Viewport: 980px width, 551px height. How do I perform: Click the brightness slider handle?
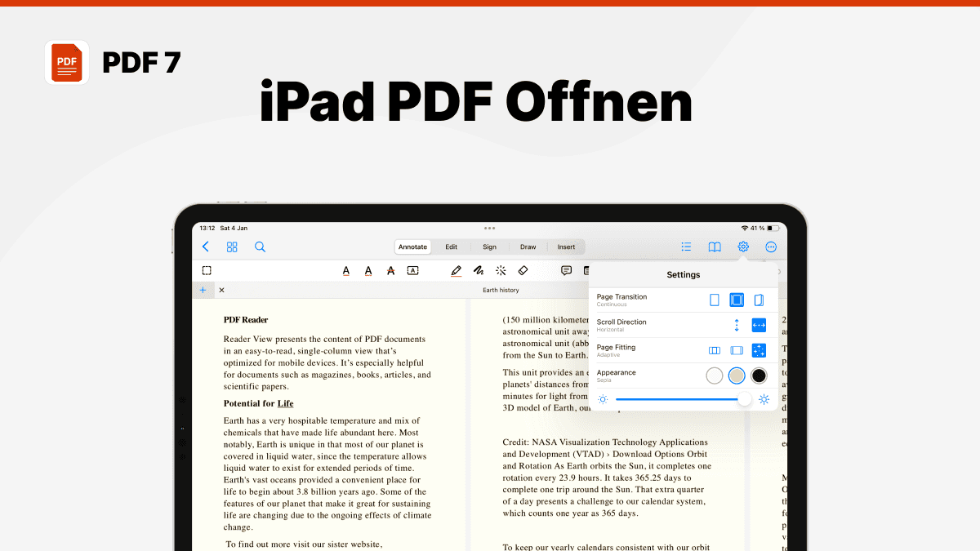pos(744,399)
